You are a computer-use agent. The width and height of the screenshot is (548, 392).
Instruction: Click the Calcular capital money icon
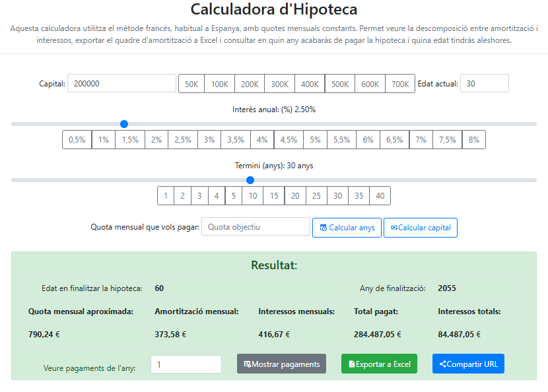click(394, 228)
